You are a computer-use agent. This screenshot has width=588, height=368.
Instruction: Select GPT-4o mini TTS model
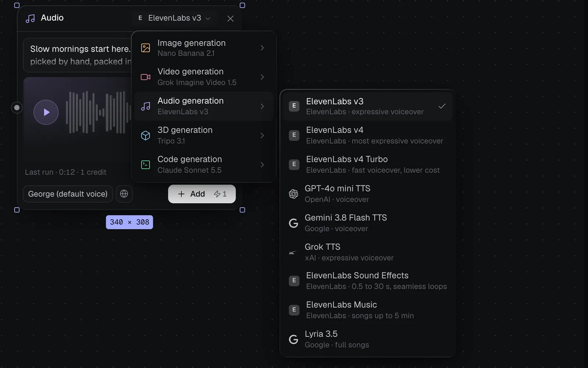pyautogui.click(x=367, y=194)
